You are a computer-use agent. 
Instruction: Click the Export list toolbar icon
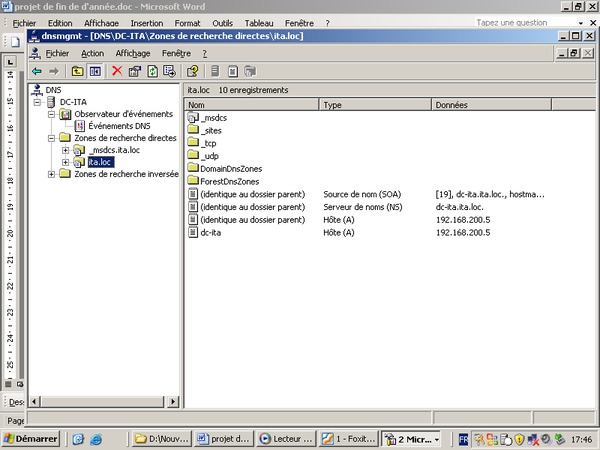[x=169, y=71]
